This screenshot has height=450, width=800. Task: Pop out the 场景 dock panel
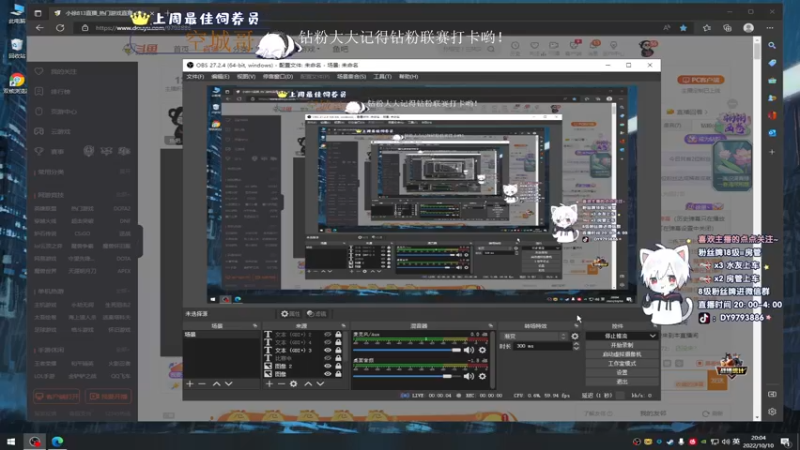255,326
